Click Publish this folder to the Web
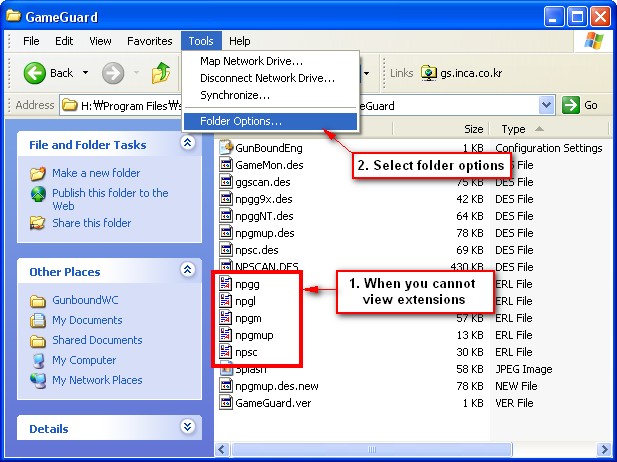Image resolution: width=617 pixels, height=462 pixels. (110, 200)
